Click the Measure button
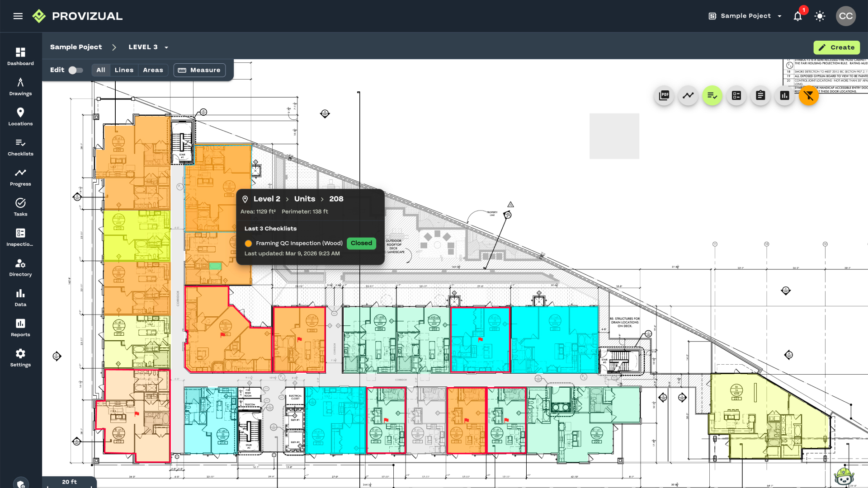The height and width of the screenshot is (488, 868). 199,70
